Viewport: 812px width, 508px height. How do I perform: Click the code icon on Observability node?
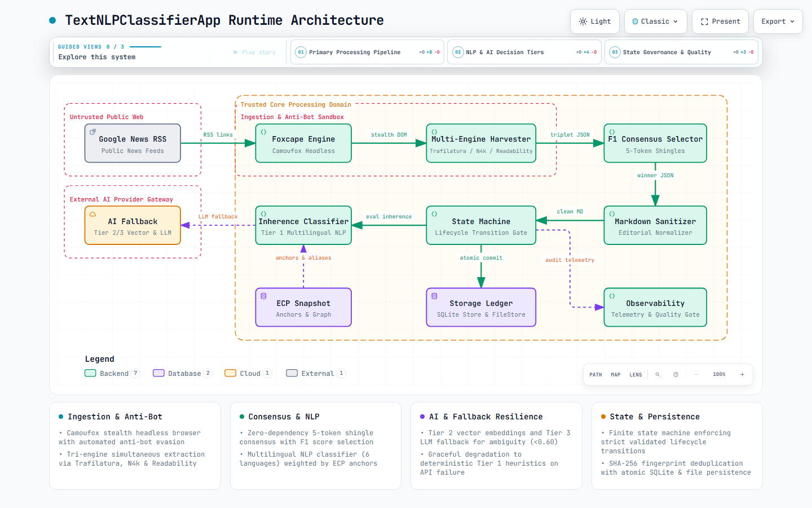(612, 296)
